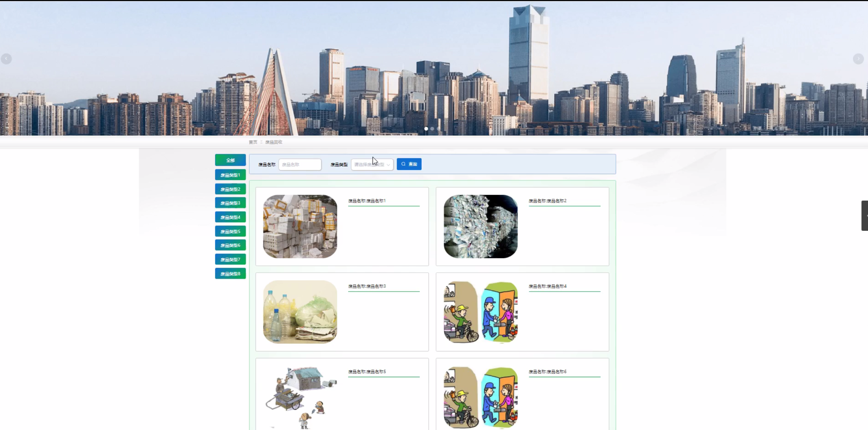Image resolution: width=868 pixels, height=430 pixels.
Task: Choose the 废品类型3 category
Action: coord(230,203)
